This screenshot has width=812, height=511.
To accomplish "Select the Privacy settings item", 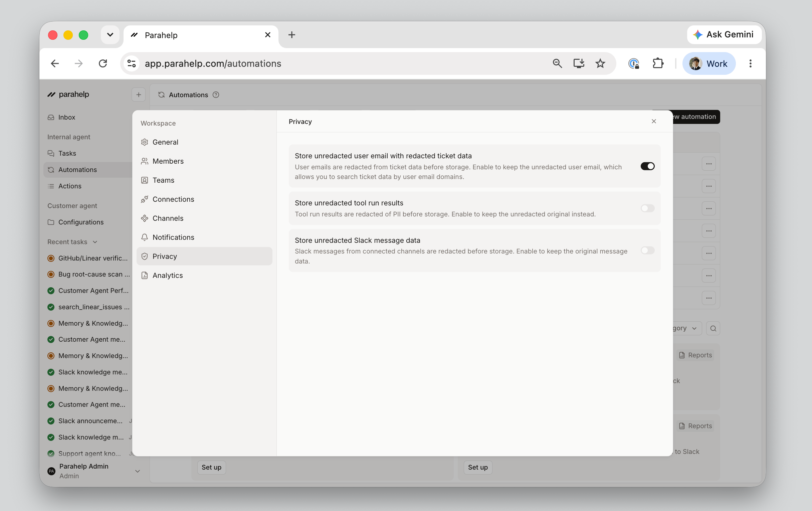I will tap(204, 257).
